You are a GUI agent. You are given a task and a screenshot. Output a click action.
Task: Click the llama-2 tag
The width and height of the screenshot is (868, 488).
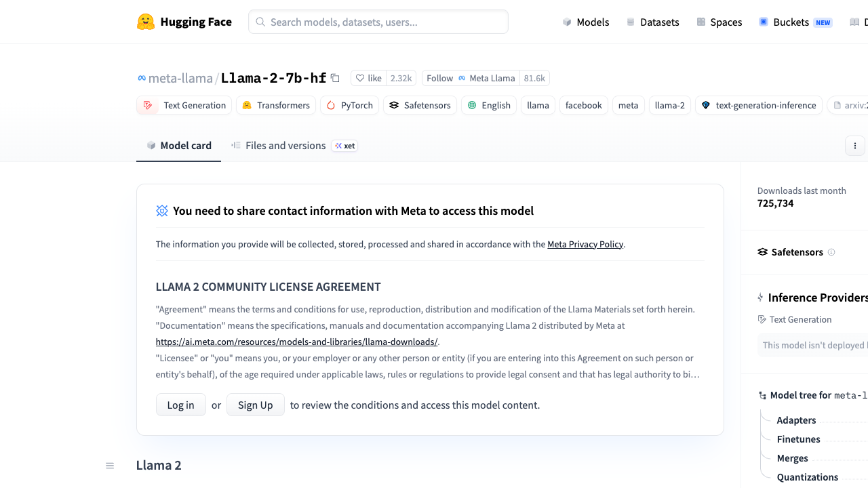[670, 105]
